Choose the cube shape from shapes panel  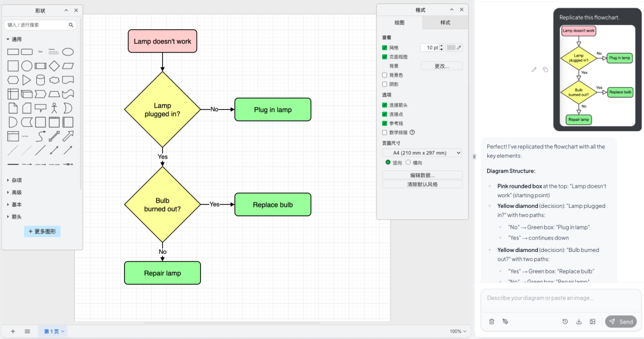[x=27, y=94]
